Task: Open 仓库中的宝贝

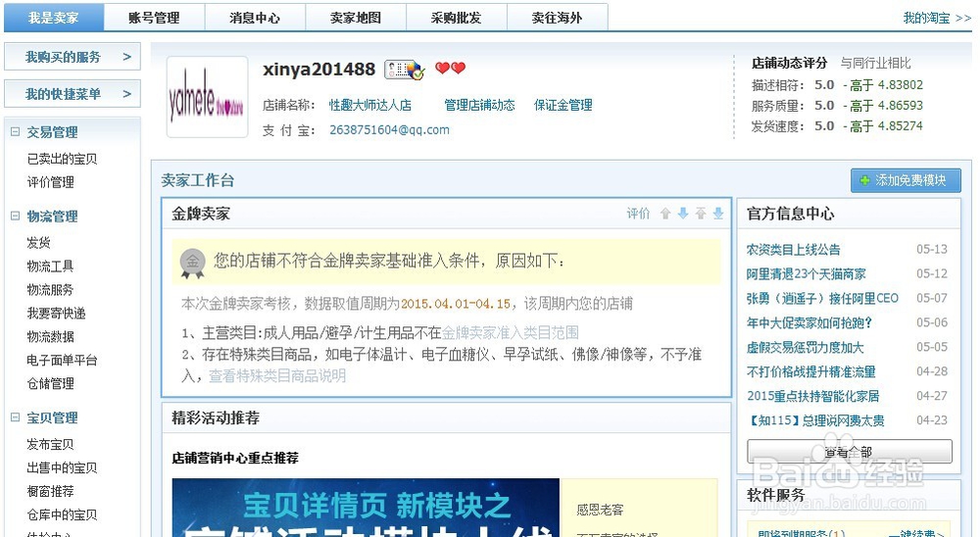Action: pos(62,514)
